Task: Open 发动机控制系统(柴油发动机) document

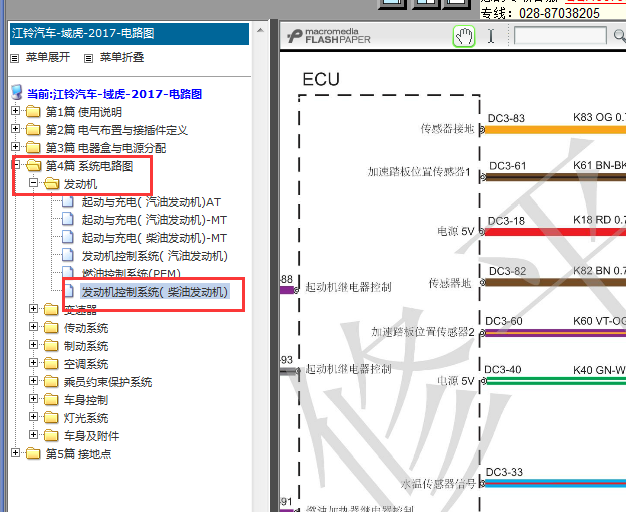Action: pyautogui.click(x=155, y=292)
